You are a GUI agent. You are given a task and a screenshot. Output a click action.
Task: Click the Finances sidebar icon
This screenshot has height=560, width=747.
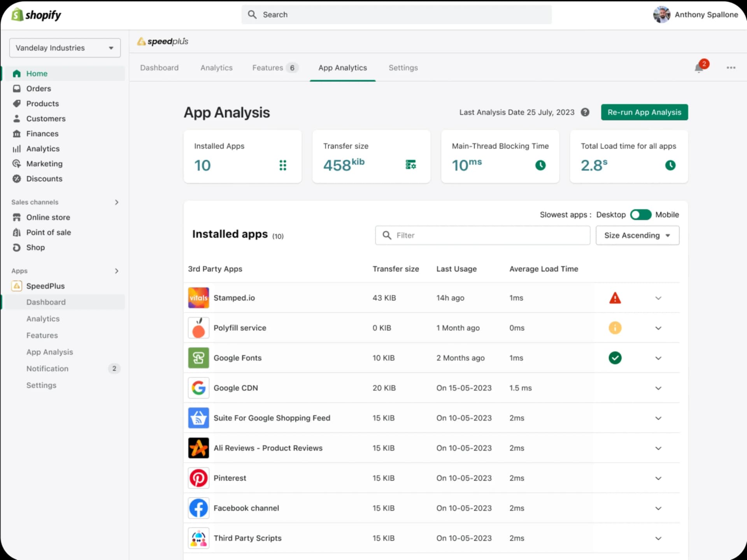pyautogui.click(x=17, y=134)
